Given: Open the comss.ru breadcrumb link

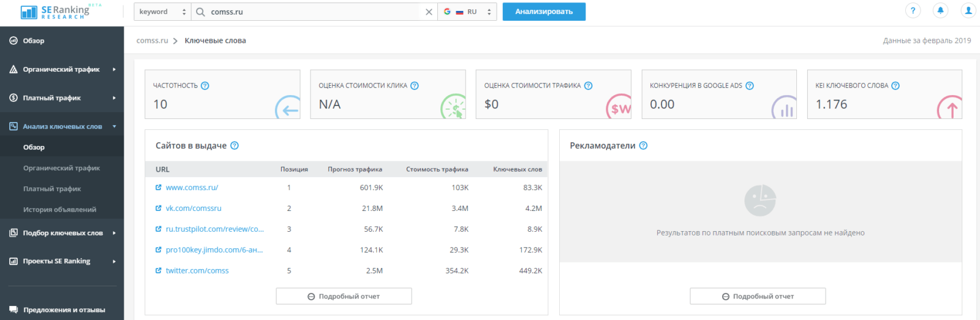Looking at the screenshot, I should click(x=152, y=40).
